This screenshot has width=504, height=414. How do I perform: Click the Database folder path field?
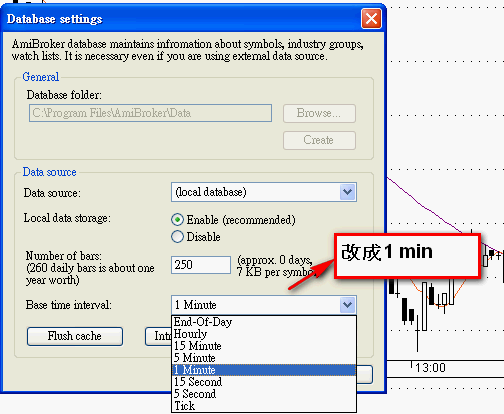tap(150, 113)
